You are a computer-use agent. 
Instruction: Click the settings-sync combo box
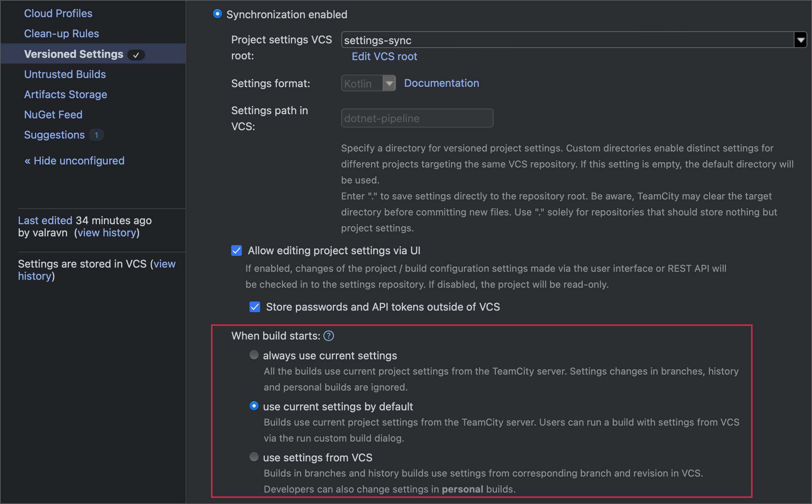pos(533,40)
